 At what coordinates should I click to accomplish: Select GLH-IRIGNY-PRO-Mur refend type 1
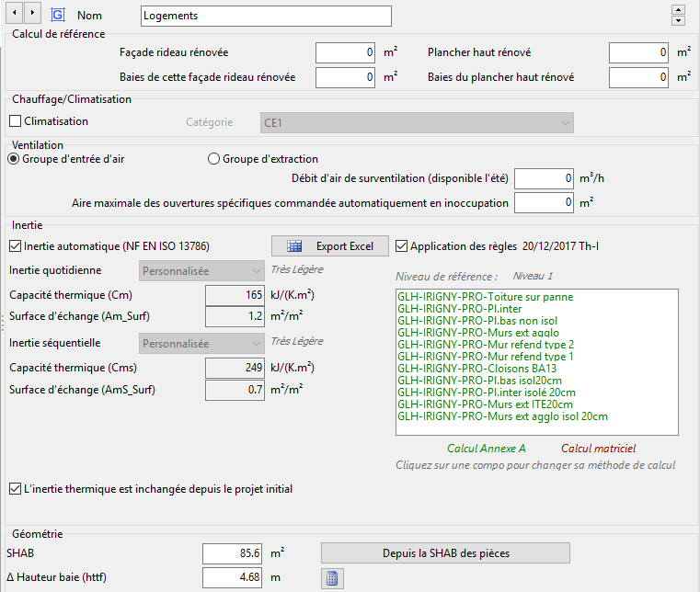(x=486, y=357)
